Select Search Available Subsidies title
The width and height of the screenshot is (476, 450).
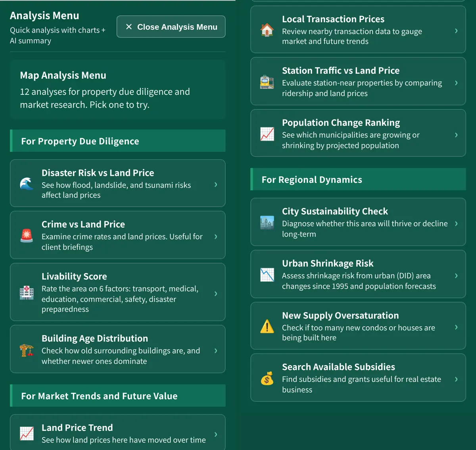click(x=338, y=367)
